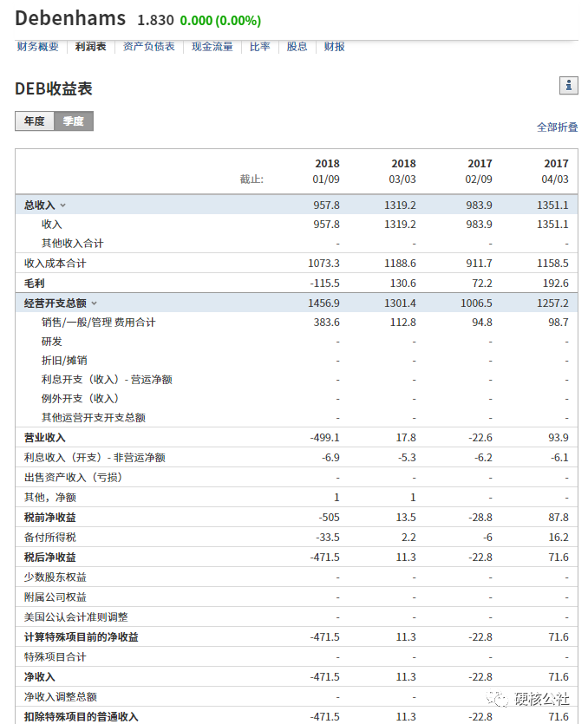This screenshot has height=724, width=588.
Task: Open the 比率 tab
Action: coord(260,47)
